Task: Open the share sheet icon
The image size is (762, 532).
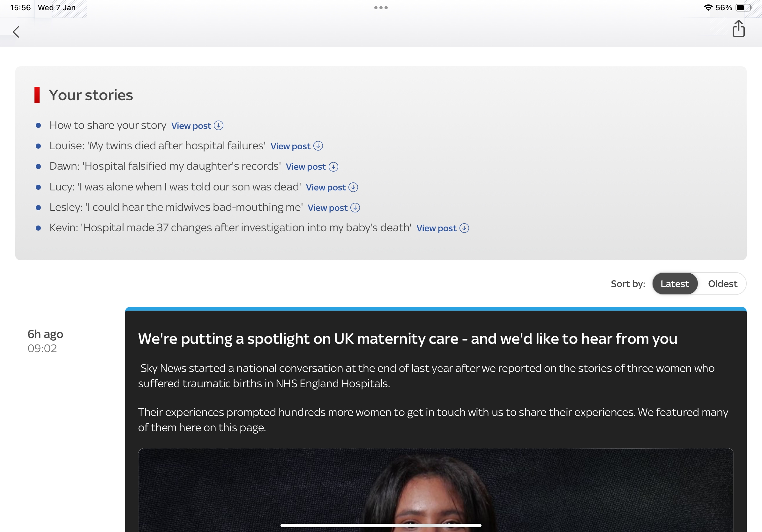Action: click(x=738, y=29)
